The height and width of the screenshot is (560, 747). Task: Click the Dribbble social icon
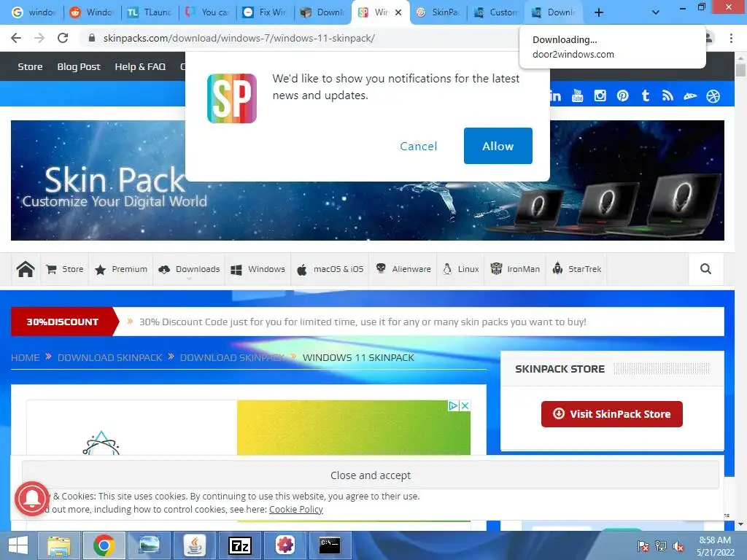713,96
